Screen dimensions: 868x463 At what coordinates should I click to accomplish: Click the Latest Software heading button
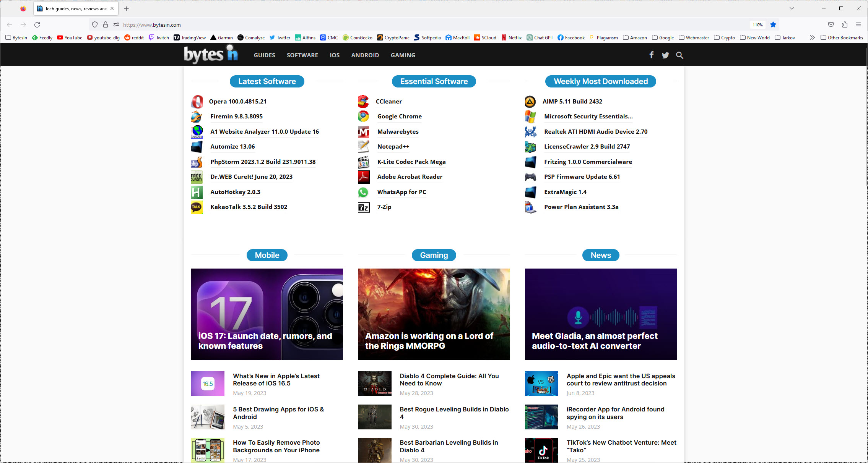[267, 81]
